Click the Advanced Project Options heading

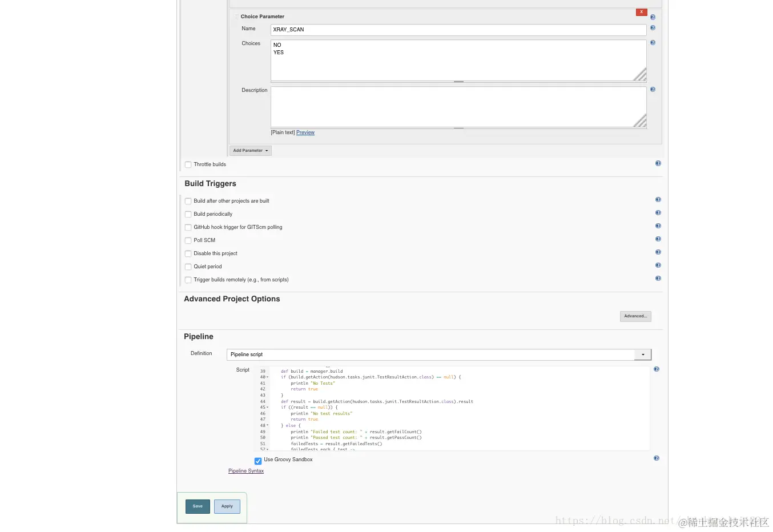click(x=232, y=299)
